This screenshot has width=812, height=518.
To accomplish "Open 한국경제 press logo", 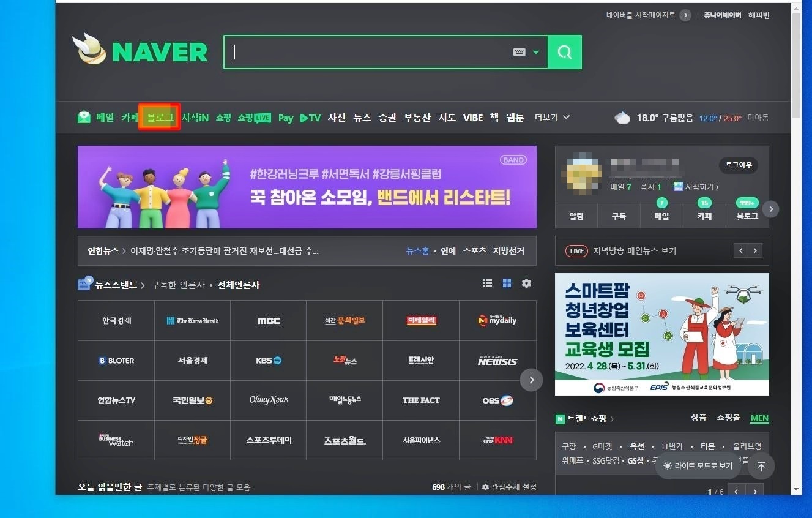I will (x=116, y=320).
